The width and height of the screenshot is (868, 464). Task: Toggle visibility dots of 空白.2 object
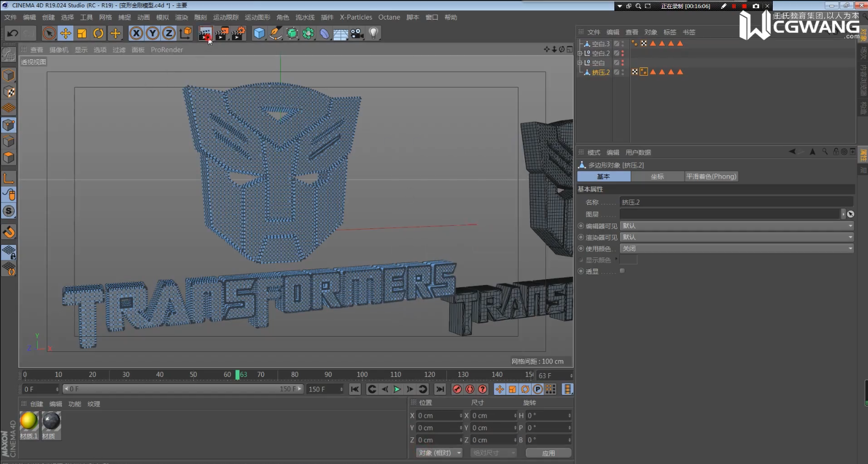[623, 53]
